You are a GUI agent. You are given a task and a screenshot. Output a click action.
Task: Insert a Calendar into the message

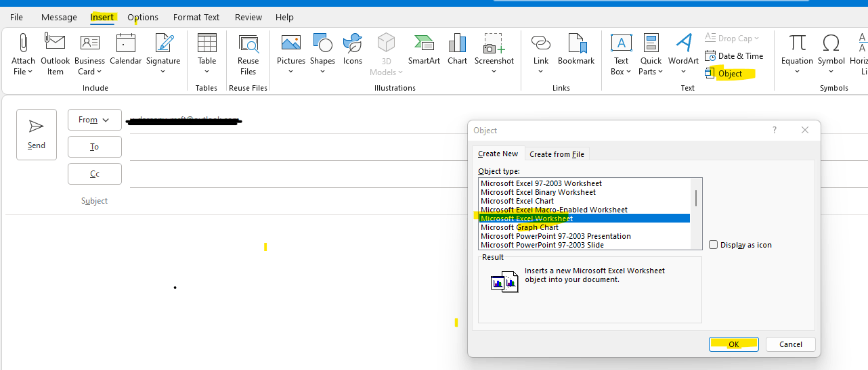point(126,49)
